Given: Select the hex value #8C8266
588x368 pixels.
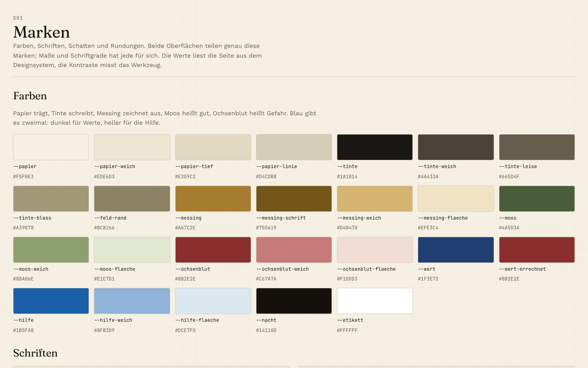Looking at the screenshot, I should pos(104,228).
